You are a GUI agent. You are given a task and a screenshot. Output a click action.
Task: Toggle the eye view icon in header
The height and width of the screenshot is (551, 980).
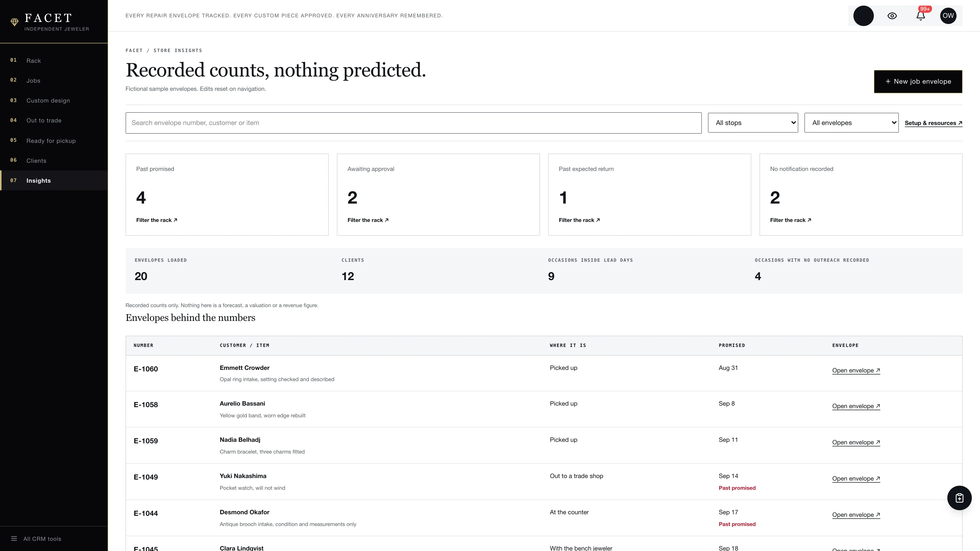tap(892, 16)
